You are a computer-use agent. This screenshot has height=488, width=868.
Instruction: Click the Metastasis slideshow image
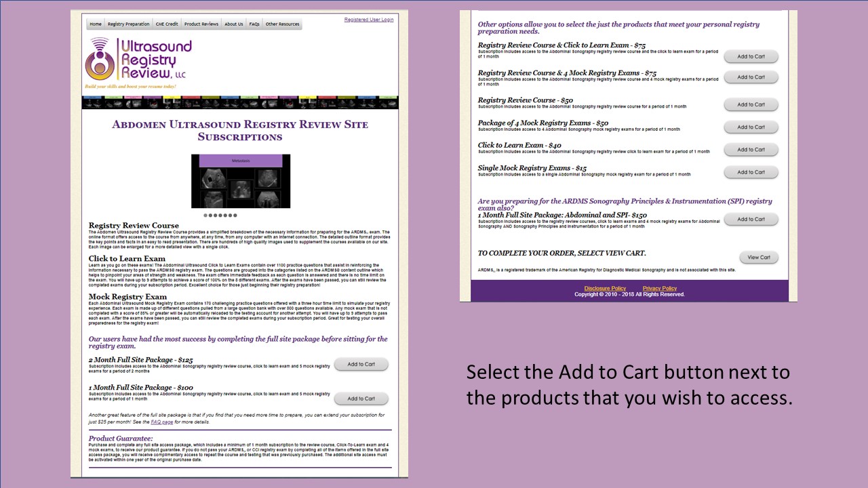pos(241,181)
